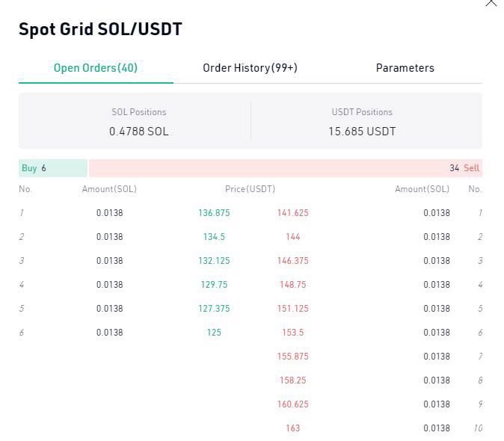Click the USDT Positions value

[x=362, y=132]
